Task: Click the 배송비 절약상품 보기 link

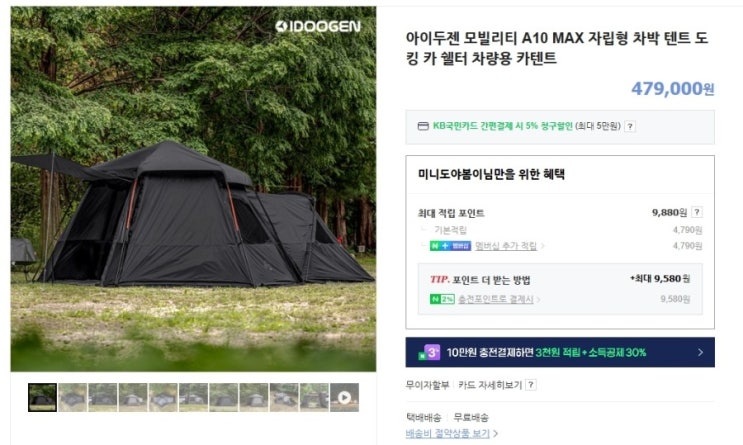Action: coord(448,433)
